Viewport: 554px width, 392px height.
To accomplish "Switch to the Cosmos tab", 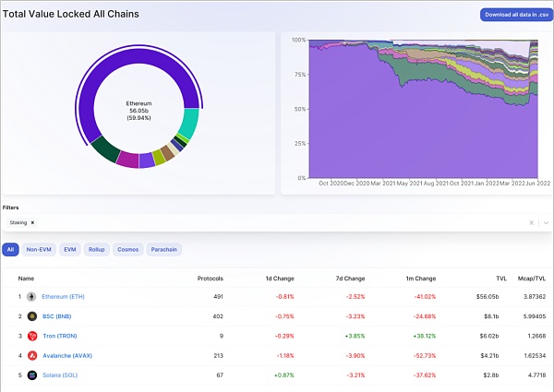I will point(128,249).
